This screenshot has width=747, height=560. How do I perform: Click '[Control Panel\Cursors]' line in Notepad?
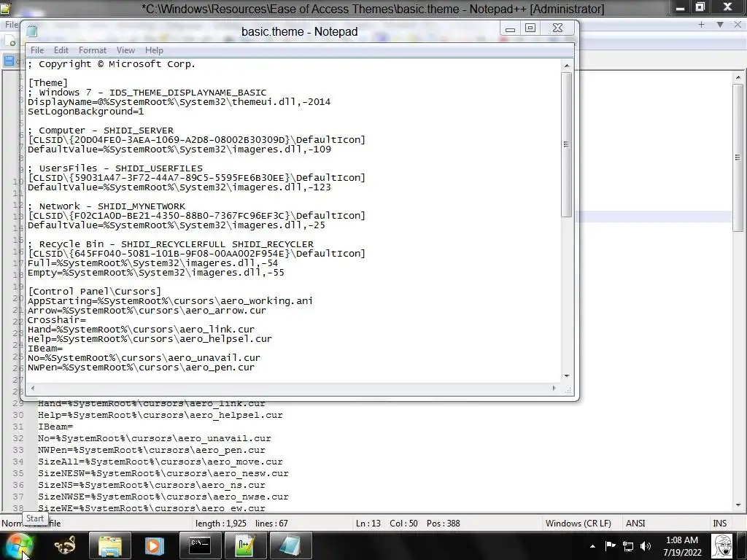(x=94, y=292)
